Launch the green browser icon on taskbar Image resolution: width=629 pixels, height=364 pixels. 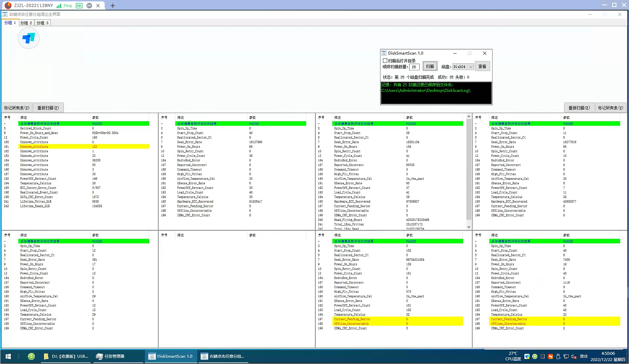tap(31, 356)
